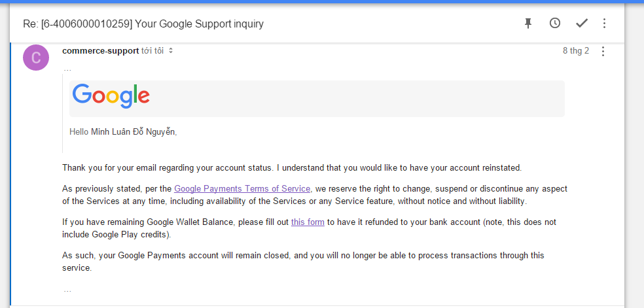This screenshot has width=644, height=308.
Task: Expand recipient details arrow beside tới tôi
Action: point(171,51)
